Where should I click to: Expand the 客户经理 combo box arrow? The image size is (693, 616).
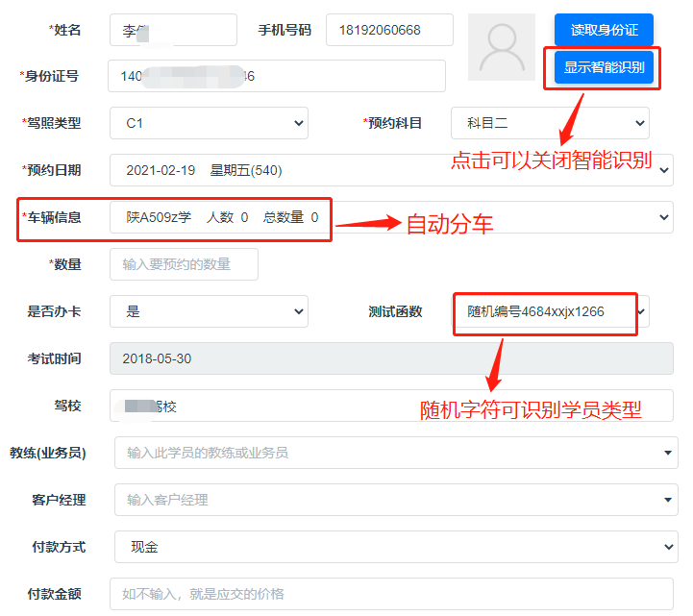(x=667, y=500)
